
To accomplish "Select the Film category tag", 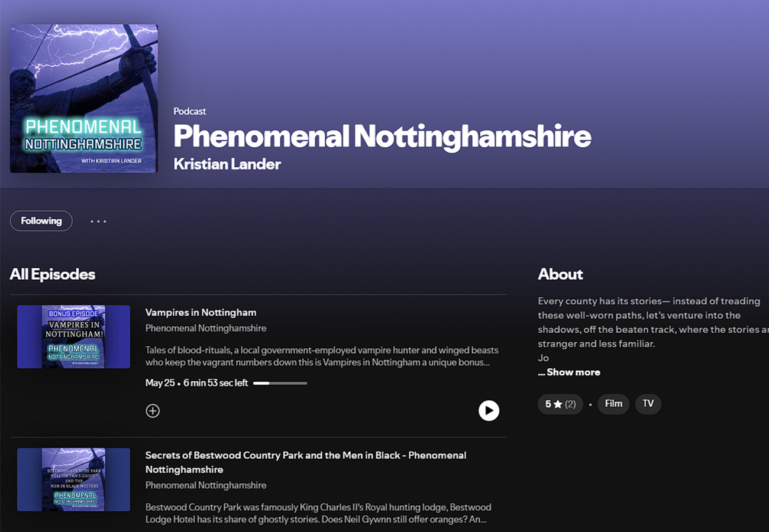I will click(x=613, y=404).
